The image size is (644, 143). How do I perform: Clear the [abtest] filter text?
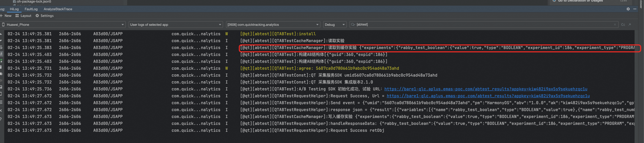pyautogui.click(x=615, y=25)
